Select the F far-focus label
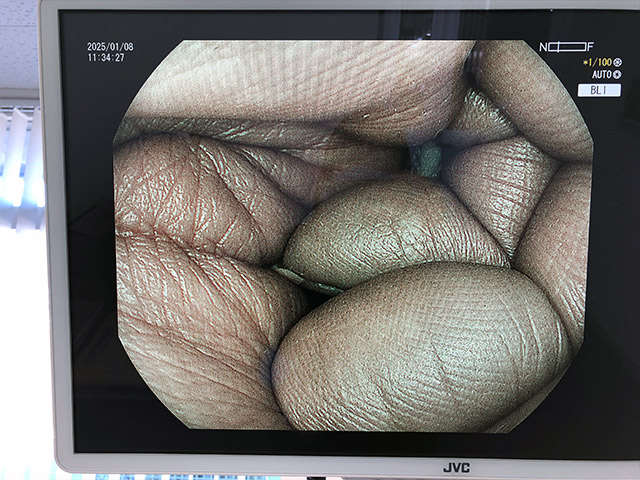 point(590,46)
